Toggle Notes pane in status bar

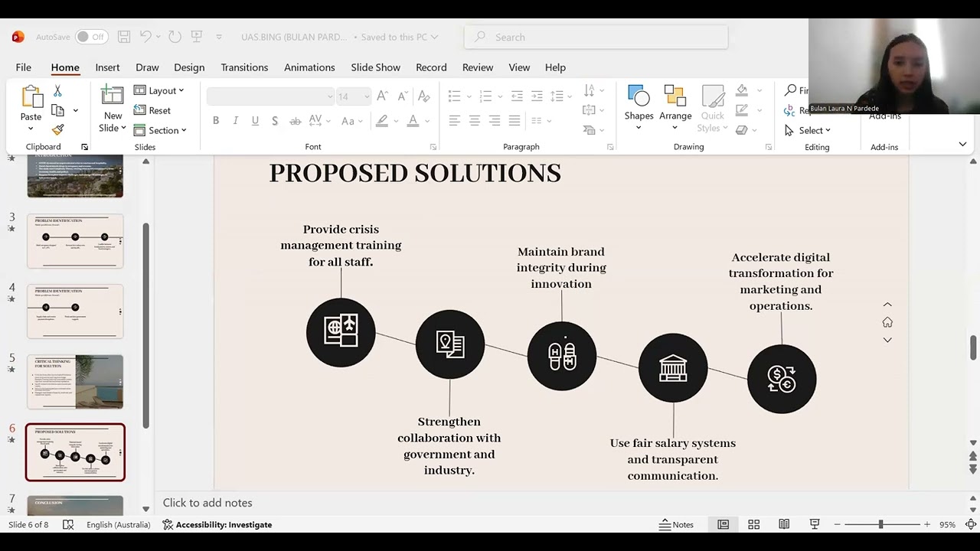tap(677, 525)
